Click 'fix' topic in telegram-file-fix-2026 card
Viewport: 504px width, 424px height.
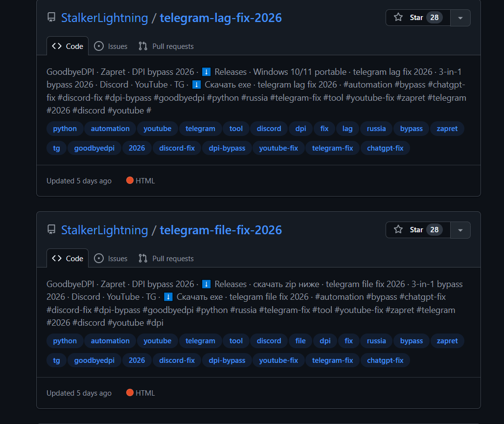tap(349, 341)
